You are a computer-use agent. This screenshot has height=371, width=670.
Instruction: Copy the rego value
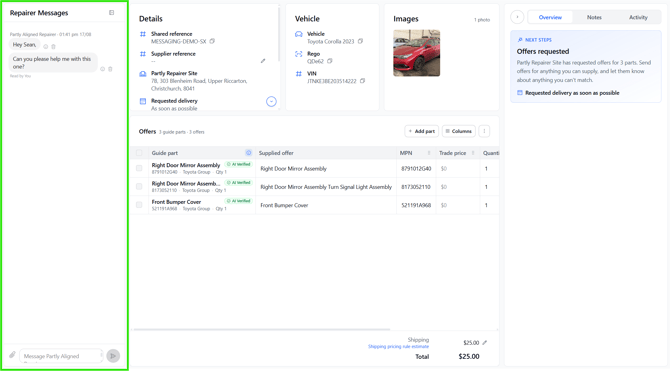[329, 61]
